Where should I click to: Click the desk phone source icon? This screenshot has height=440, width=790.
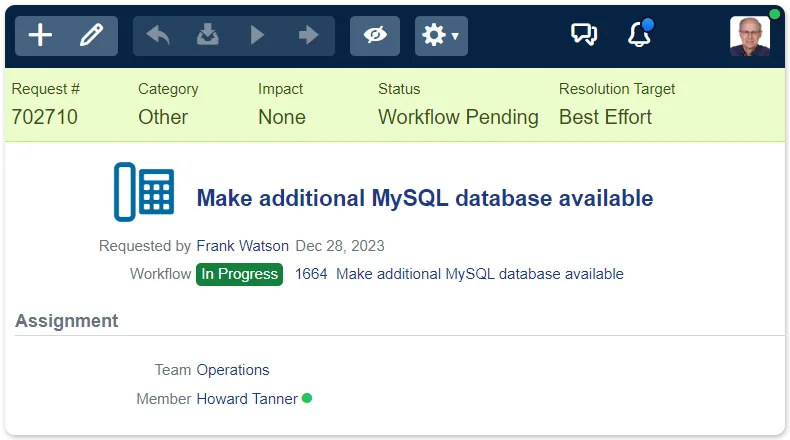tap(144, 192)
